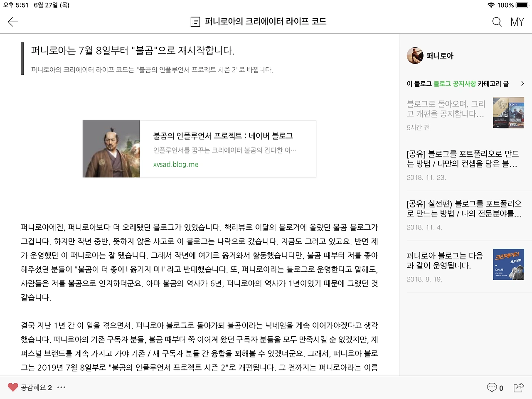The height and width of the screenshot is (399, 532).
Task: Open the 실전편) 블로그를 포트폴리오로 post
Action: click(x=464, y=209)
